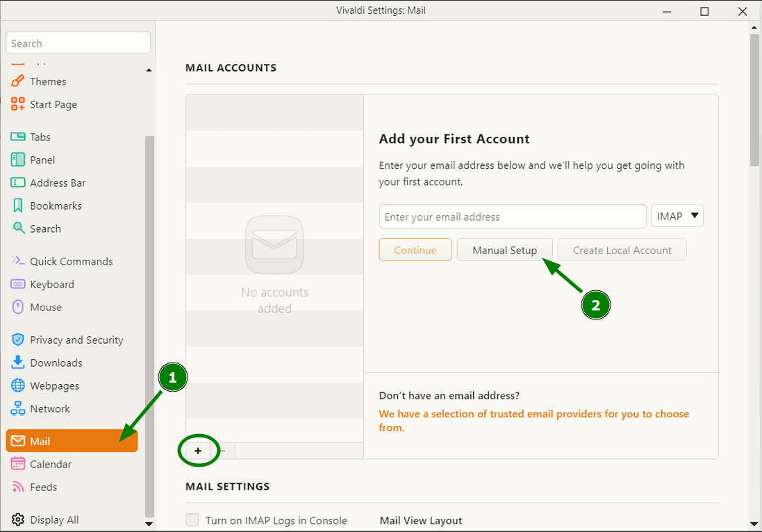This screenshot has height=532, width=762.
Task: Click the Bookmarks ribbon icon
Action: [x=17, y=206]
